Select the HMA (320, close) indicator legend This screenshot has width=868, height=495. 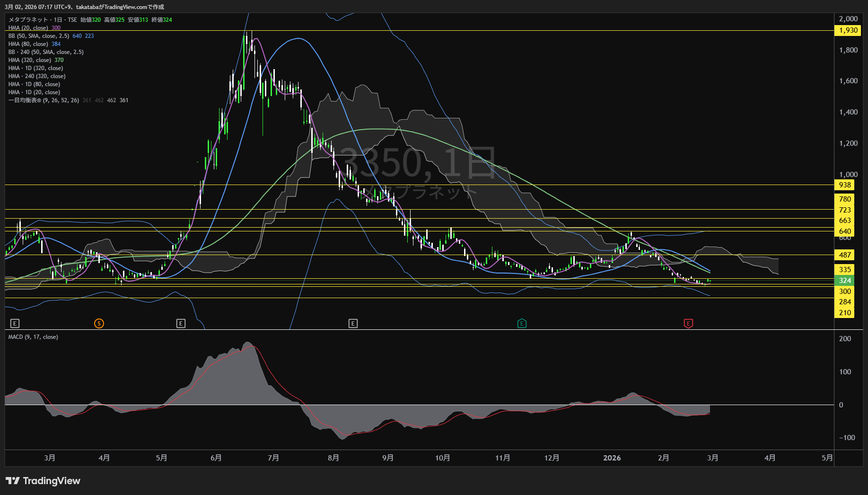[29, 60]
